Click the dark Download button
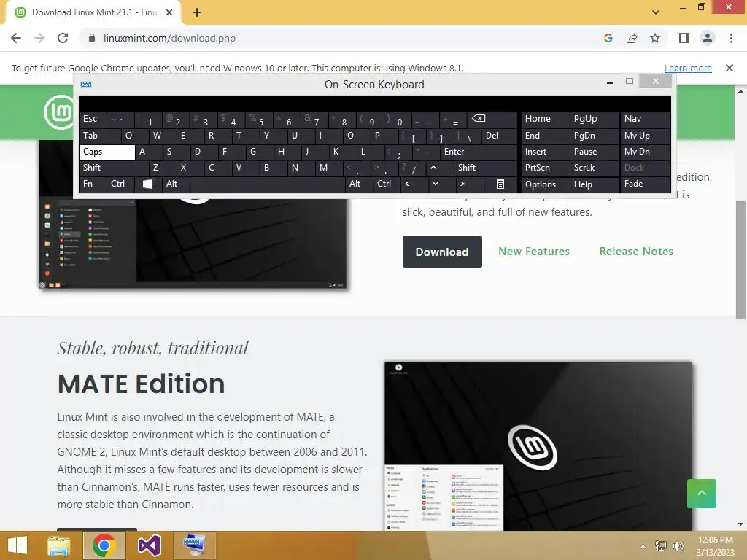Viewport: 747px width, 560px height. (x=442, y=252)
